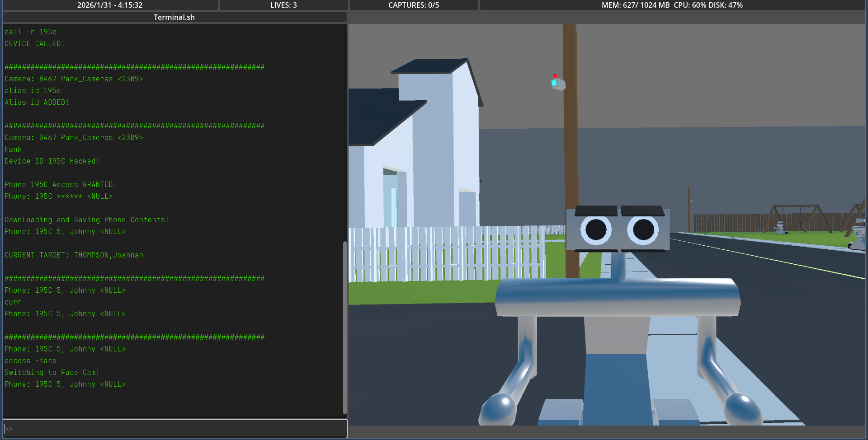Click the LIVES: 3 status panel

283,5
